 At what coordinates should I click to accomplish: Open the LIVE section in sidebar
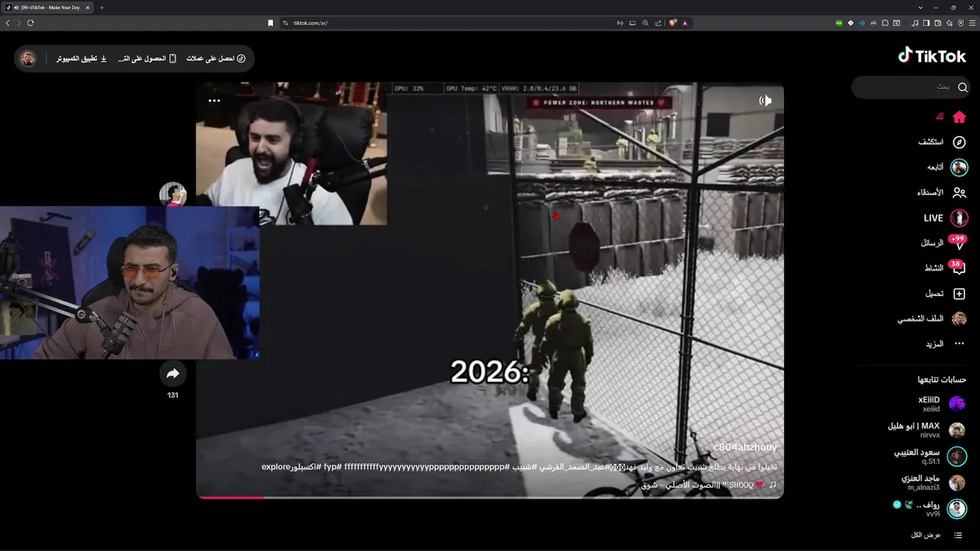946,218
